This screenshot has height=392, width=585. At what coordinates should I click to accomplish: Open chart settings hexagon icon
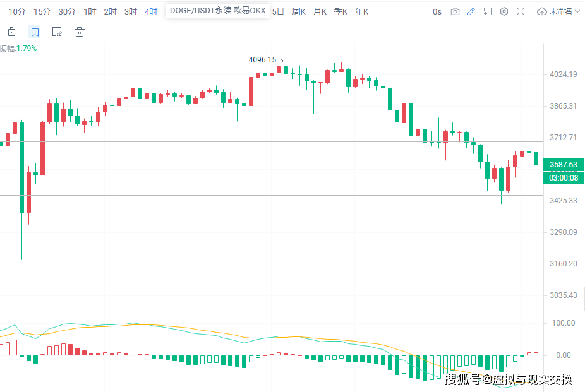pos(504,11)
